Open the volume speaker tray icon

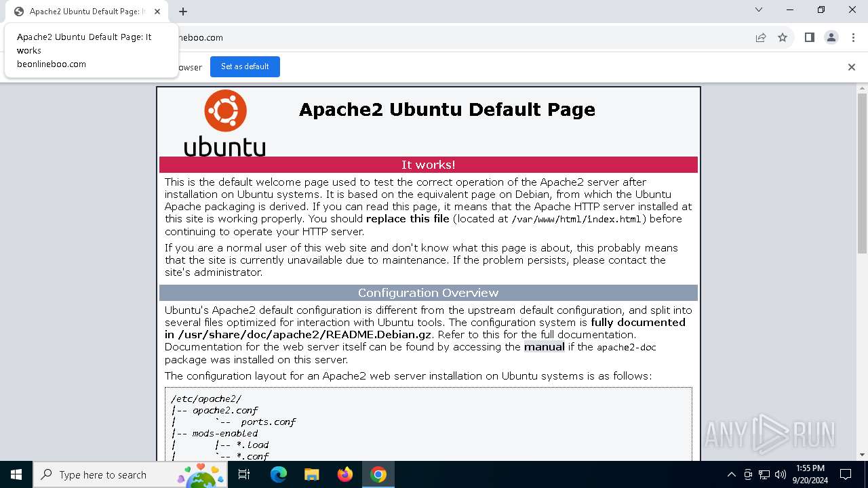(781, 474)
